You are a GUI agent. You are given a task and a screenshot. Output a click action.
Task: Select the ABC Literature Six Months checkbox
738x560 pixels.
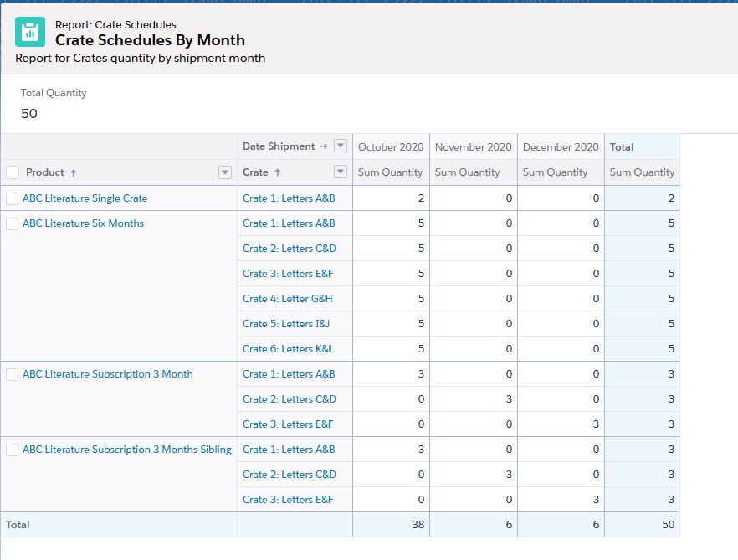[12, 223]
